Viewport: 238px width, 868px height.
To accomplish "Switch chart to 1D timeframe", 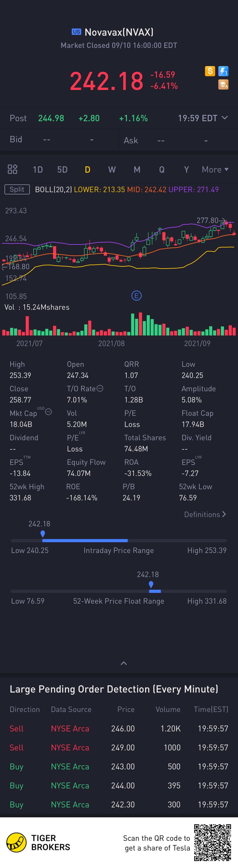I will tap(37, 170).
